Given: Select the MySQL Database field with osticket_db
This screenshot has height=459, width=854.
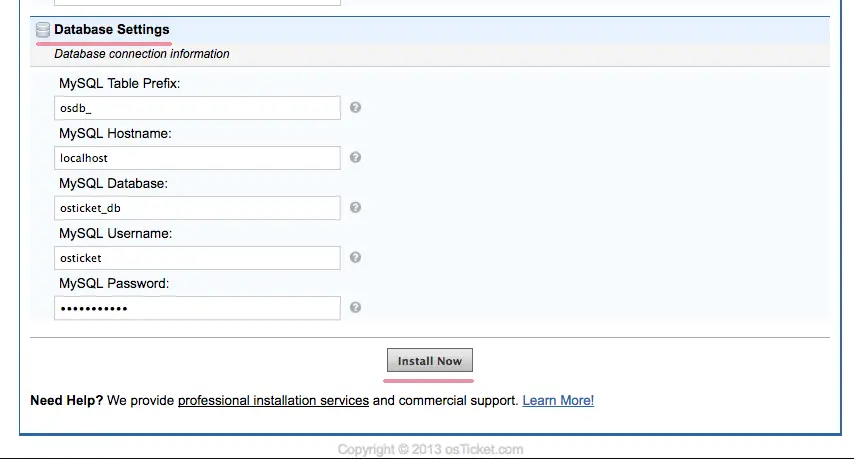Looking at the screenshot, I should [x=197, y=208].
